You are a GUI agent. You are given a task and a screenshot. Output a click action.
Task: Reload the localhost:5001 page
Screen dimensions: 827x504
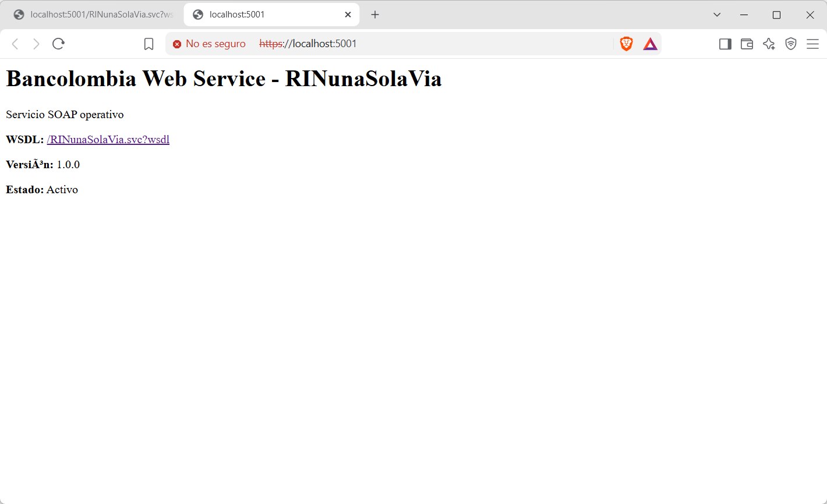click(58, 44)
